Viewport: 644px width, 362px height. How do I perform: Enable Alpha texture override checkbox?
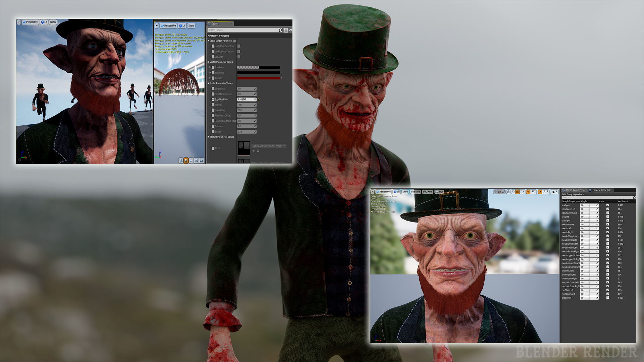[213, 148]
